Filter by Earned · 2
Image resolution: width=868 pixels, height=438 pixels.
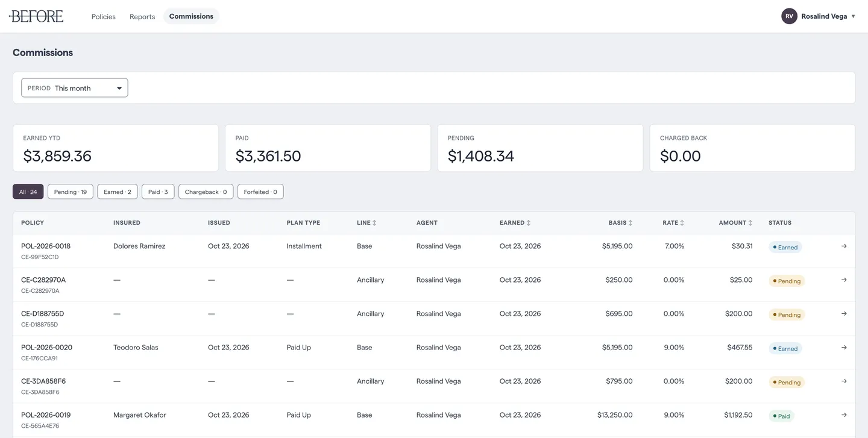tap(118, 192)
